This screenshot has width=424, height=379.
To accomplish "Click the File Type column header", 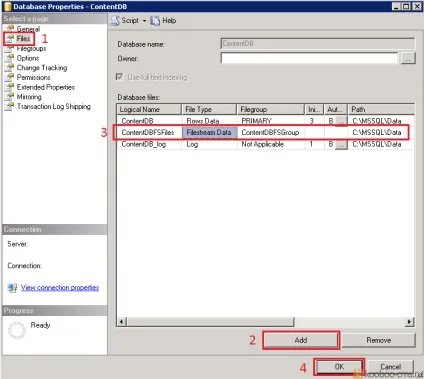I will pyautogui.click(x=209, y=109).
